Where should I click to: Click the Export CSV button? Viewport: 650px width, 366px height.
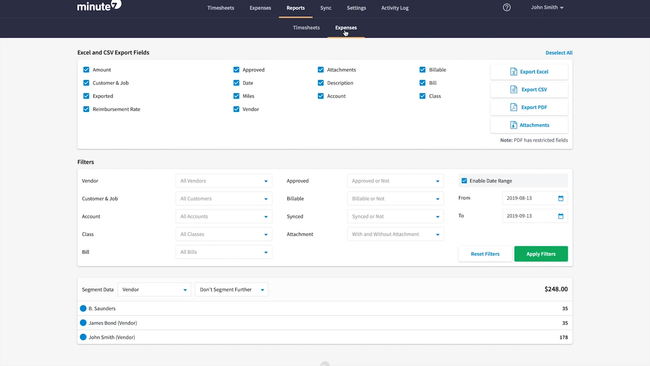pyautogui.click(x=529, y=90)
